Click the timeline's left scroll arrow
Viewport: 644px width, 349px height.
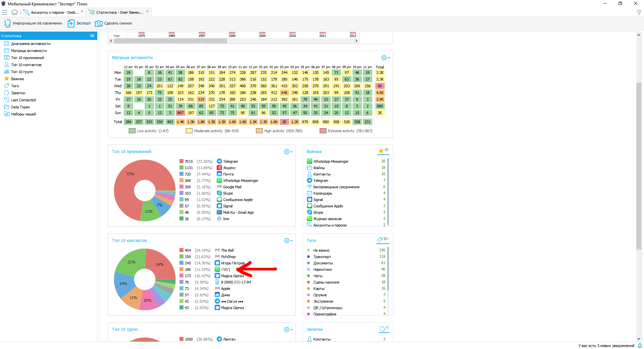click(111, 41)
